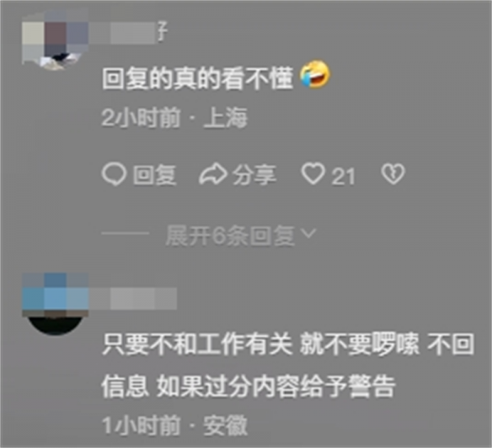Click the 1小时前 timestamp

(141, 425)
